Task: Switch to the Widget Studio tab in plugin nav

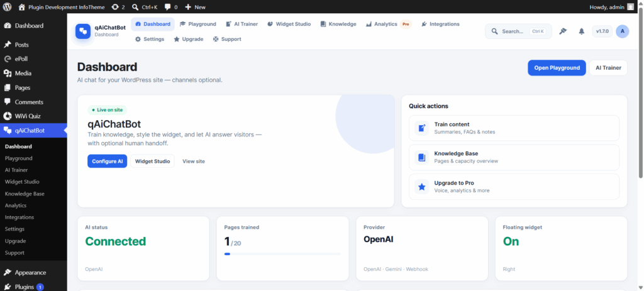Action: 289,25
